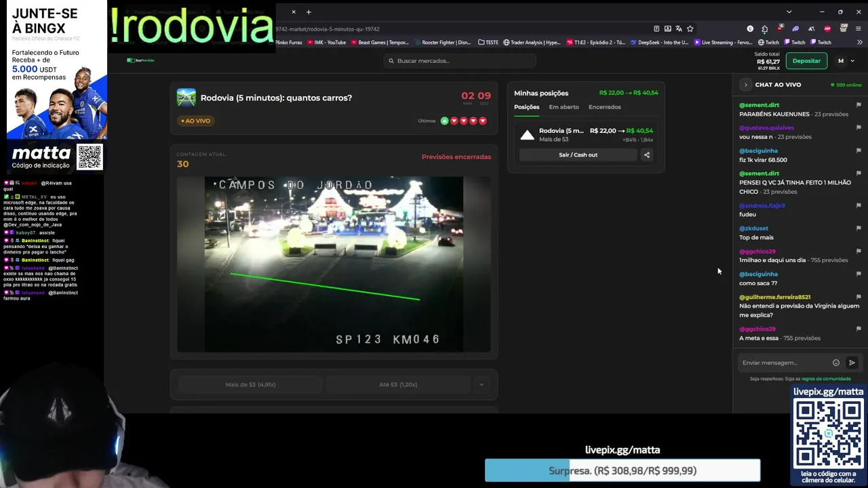Click the livepix.gg/matta QR code
Viewport: 868px width, 488px height.
pos(829,433)
